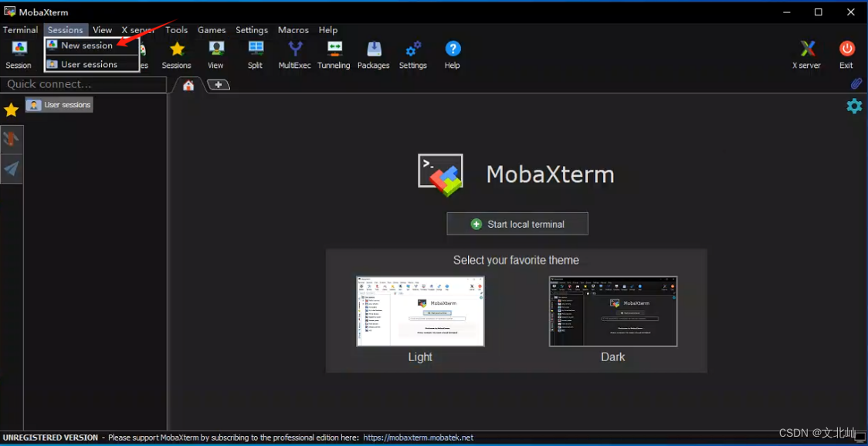The image size is (868, 446).
Task: Click the Dark theme label
Action: (613, 357)
